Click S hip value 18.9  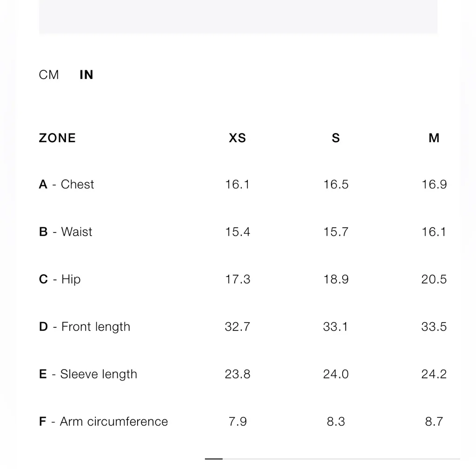coord(336,279)
